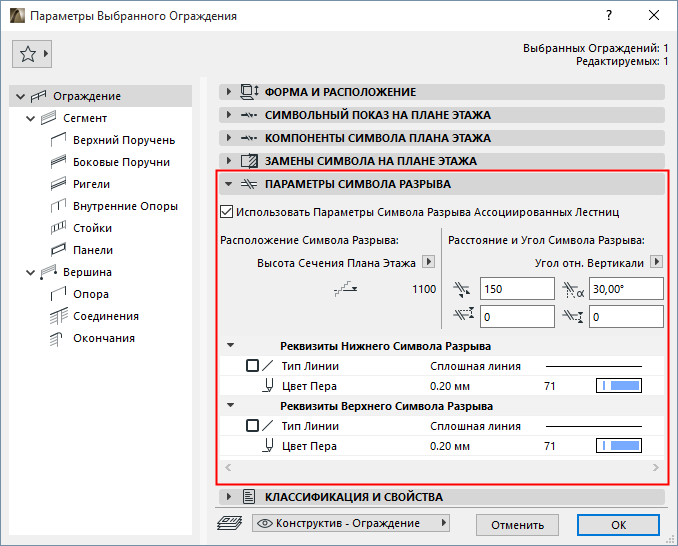This screenshot has height=546, width=678.
Task: Click the angle field with 30,00°
Action: coord(626,289)
